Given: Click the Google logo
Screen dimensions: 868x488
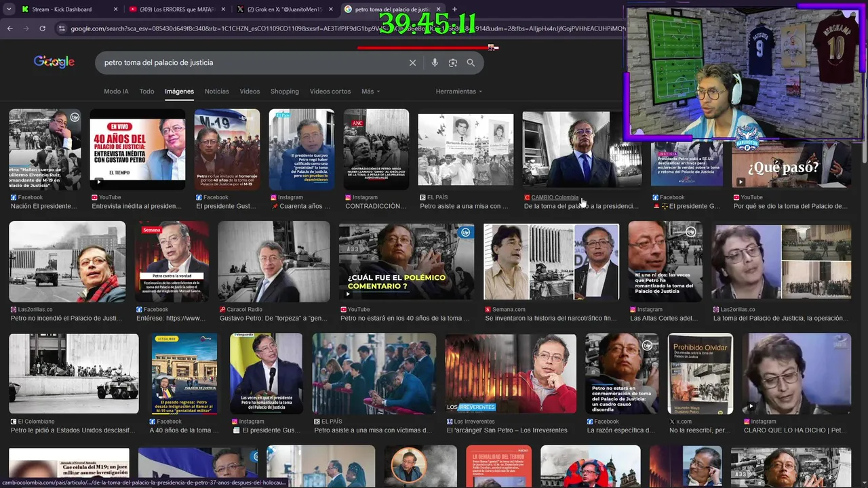Looking at the screenshot, I should point(54,62).
